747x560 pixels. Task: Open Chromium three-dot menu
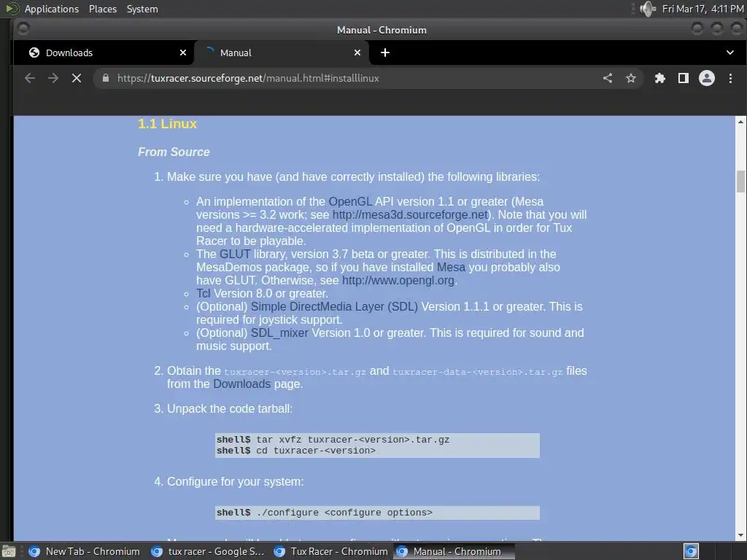730,78
